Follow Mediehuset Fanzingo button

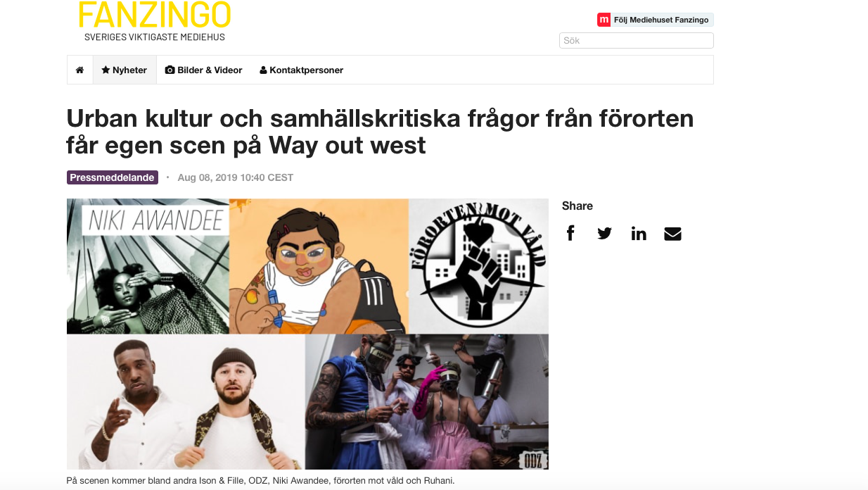pyautogui.click(x=656, y=20)
